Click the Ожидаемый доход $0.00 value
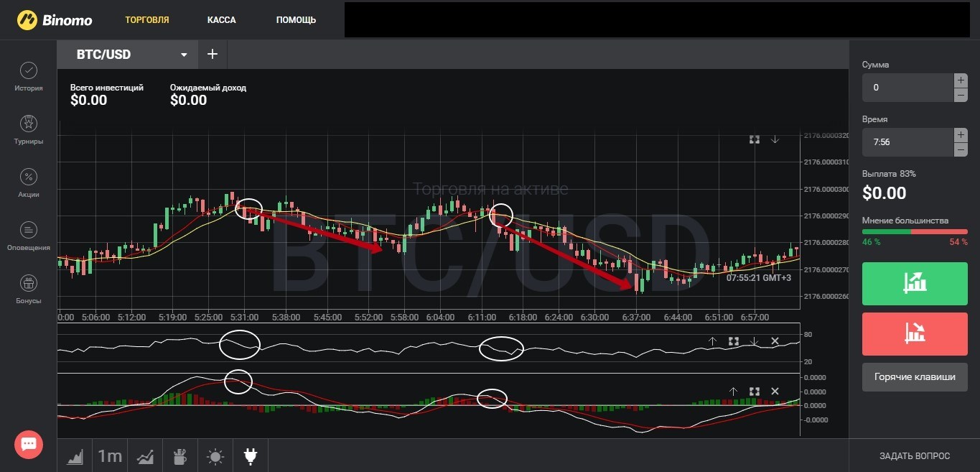The height and width of the screenshot is (472, 980). coord(188,100)
